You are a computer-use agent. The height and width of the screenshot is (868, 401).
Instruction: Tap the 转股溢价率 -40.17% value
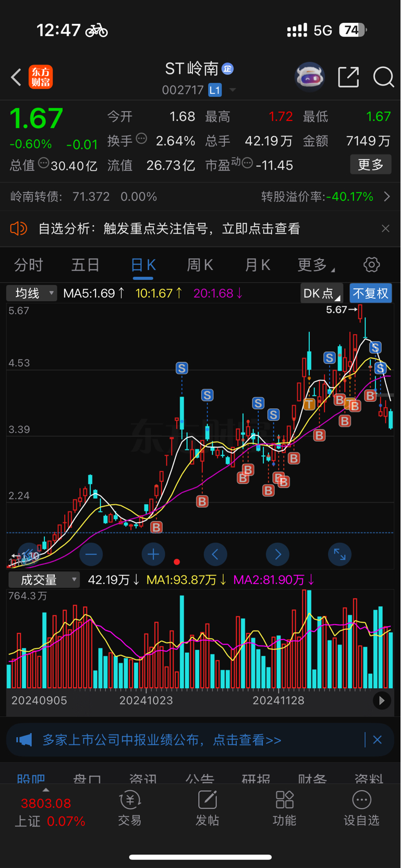coord(349,197)
